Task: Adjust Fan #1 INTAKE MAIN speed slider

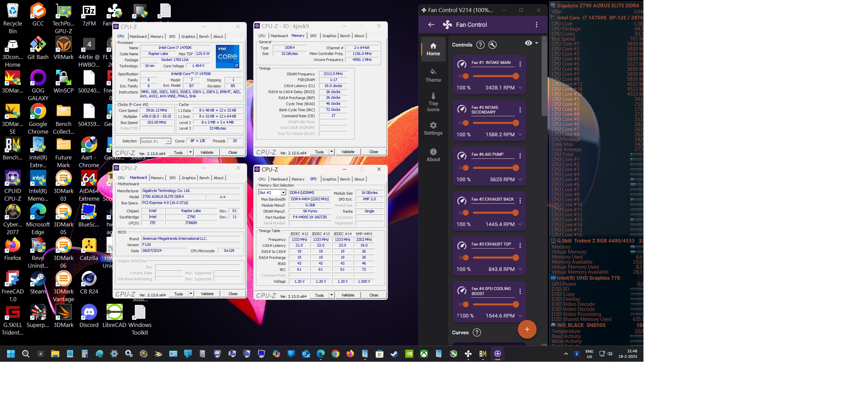Action: point(495,76)
